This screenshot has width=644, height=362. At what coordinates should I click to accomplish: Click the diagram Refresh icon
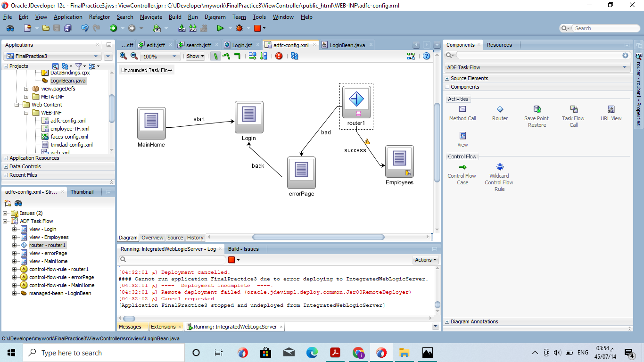point(295,56)
